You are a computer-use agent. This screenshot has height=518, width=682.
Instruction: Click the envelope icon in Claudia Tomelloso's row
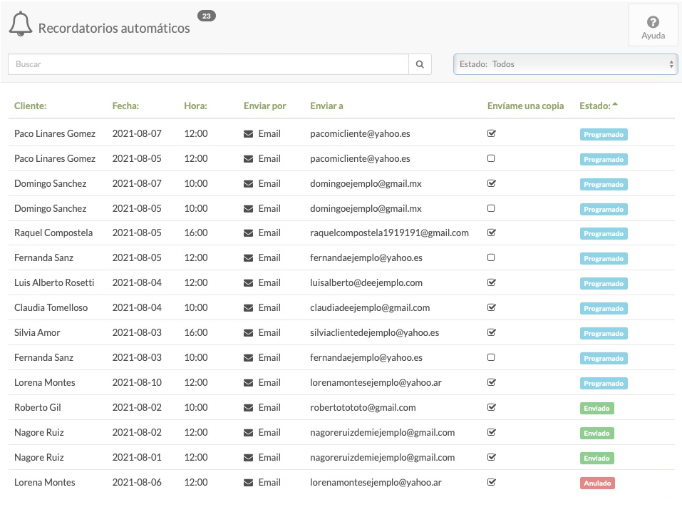pyautogui.click(x=249, y=308)
